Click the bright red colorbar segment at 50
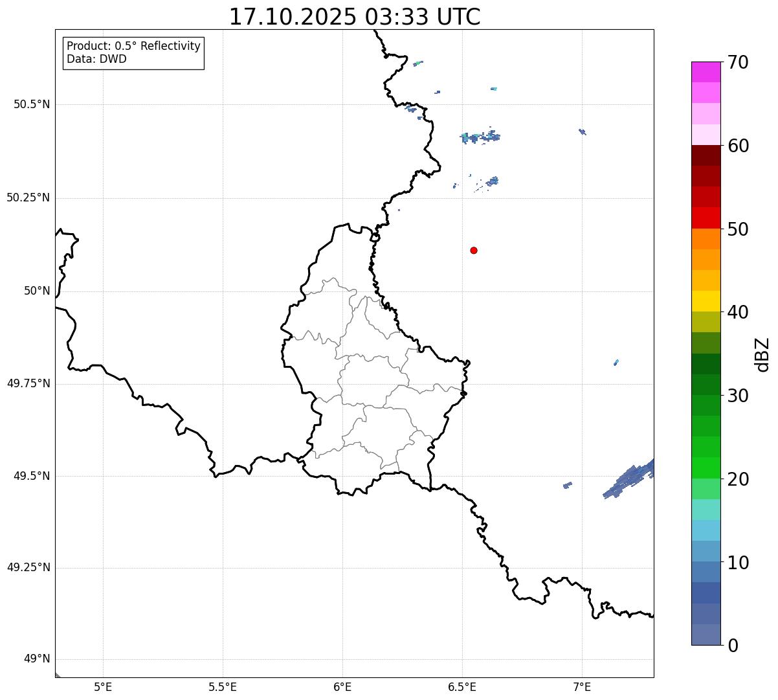This screenshot has height=700, width=778. click(x=706, y=218)
